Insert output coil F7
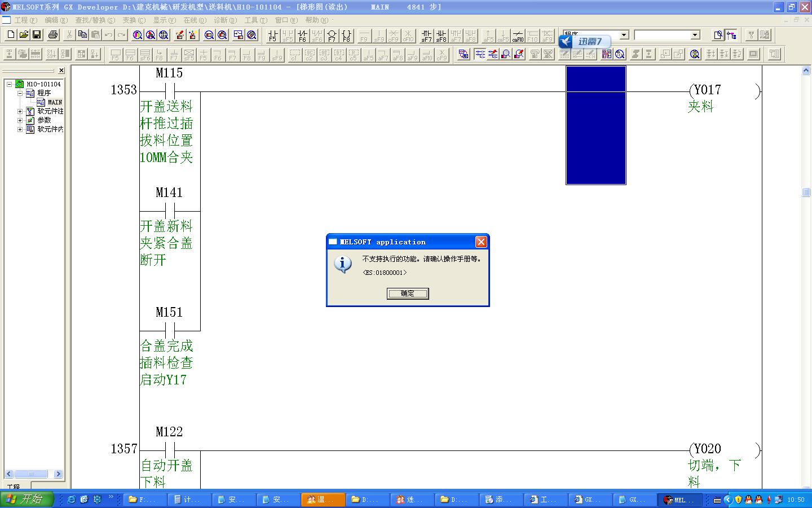812x508 pixels. click(x=332, y=36)
